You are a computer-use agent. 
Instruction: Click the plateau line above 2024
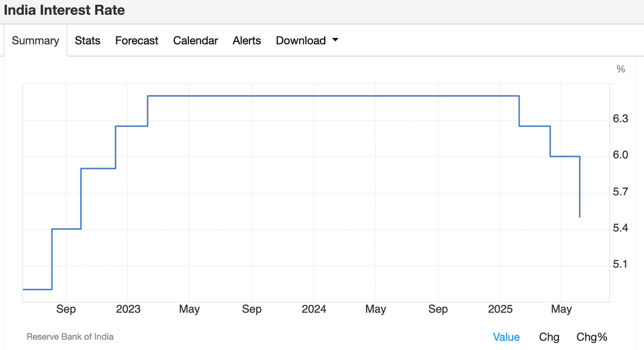(x=314, y=96)
